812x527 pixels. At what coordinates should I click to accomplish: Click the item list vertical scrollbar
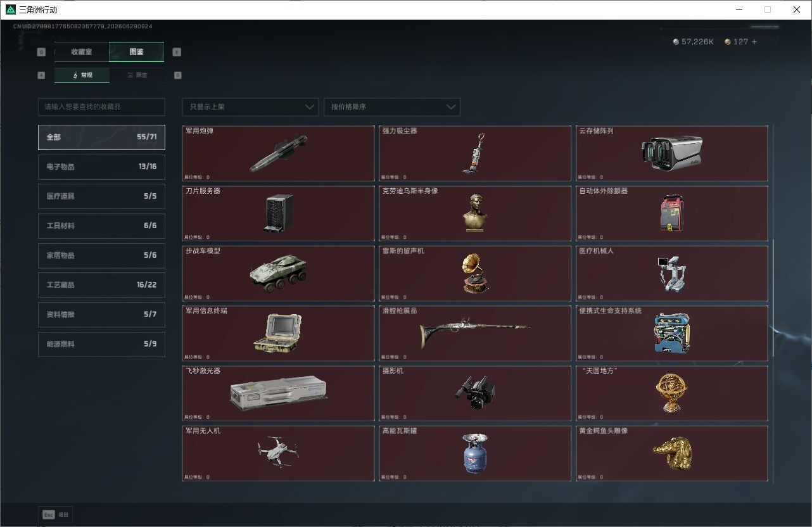(772, 298)
